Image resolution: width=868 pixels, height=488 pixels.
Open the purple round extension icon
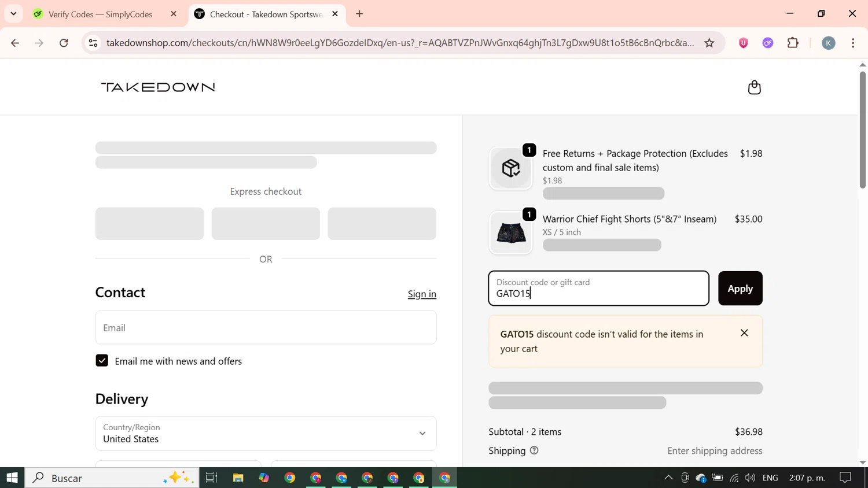pyautogui.click(x=768, y=43)
